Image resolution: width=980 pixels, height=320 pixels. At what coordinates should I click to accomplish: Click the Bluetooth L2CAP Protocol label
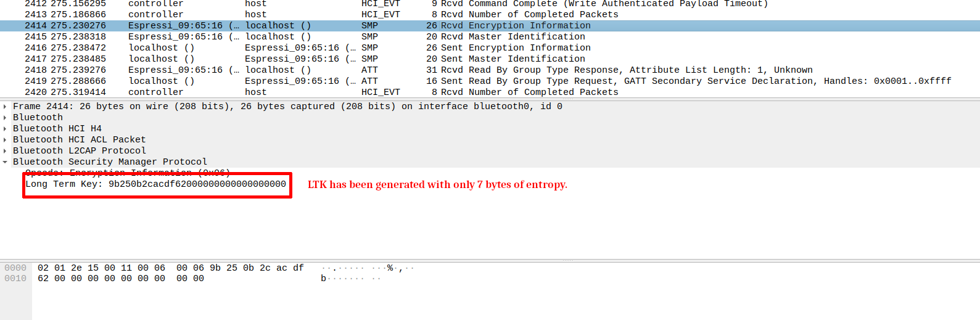tap(80, 151)
